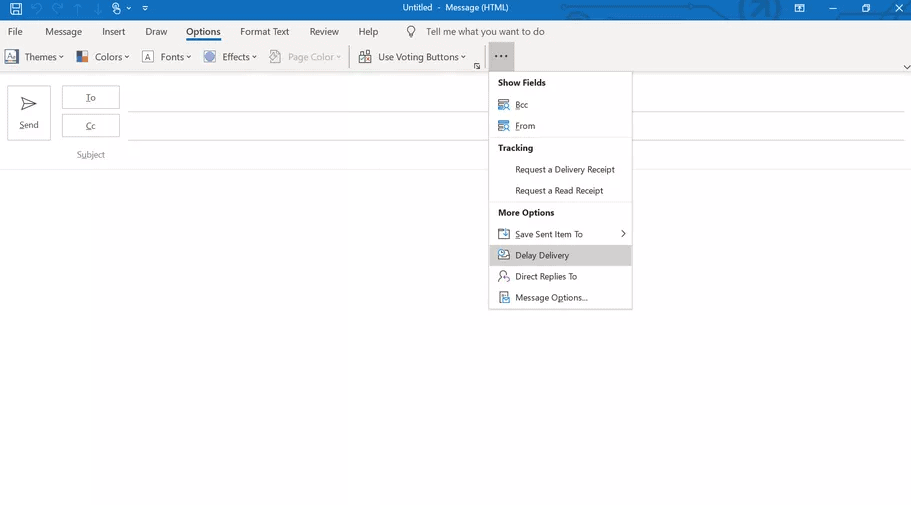
Task: Click the Tell me what you want to do box
Action: [485, 31]
